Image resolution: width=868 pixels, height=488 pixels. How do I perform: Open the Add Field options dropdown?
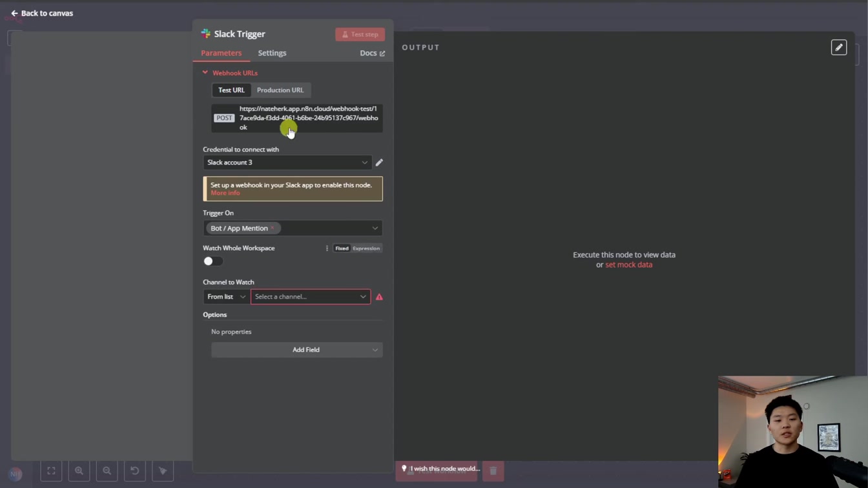(x=297, y=350)
